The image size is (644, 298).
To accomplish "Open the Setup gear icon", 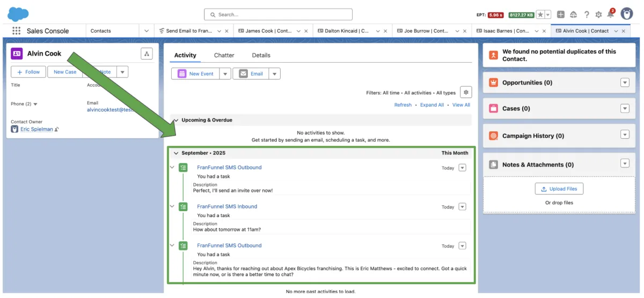I will pyautogui.click(x=599, y=14).
